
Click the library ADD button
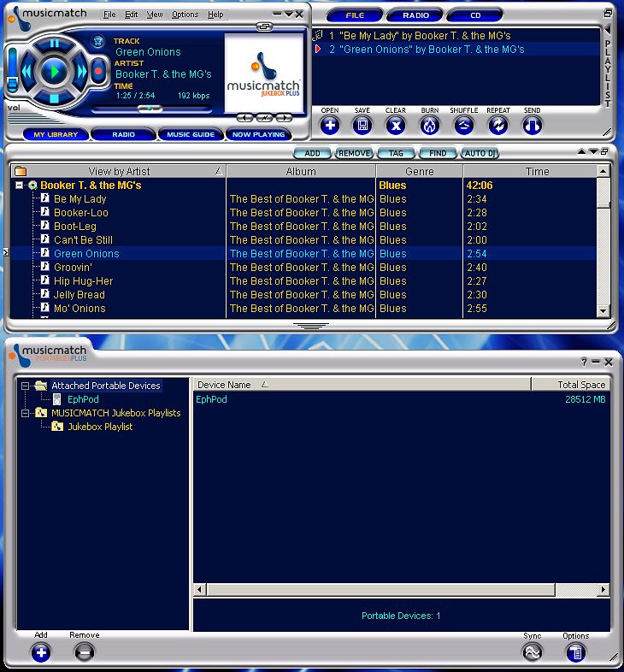312,153
